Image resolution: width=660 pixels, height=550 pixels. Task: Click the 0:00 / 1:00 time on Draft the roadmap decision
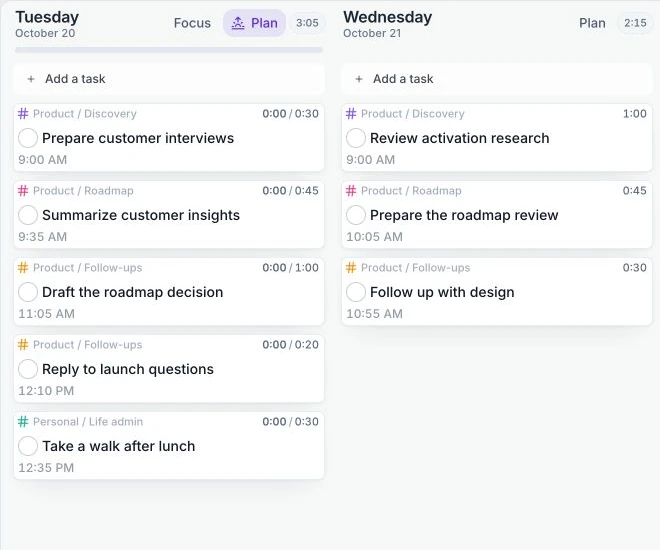coord(290,268)
